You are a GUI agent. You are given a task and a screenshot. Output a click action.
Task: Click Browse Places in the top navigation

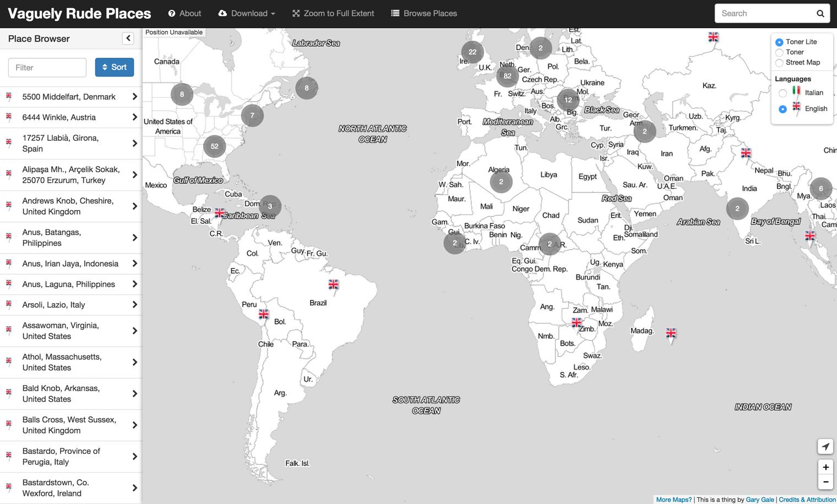pyautogui.click(x=424, y=13)
